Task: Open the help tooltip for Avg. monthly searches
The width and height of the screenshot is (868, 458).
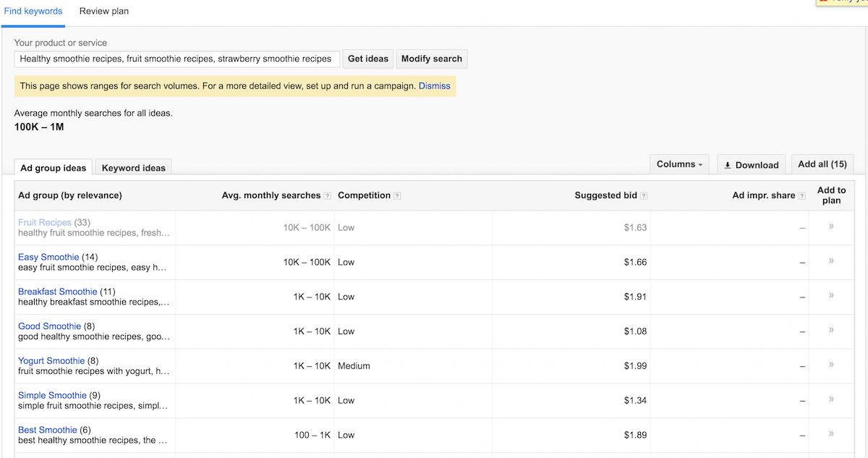Action: (329, 195)
